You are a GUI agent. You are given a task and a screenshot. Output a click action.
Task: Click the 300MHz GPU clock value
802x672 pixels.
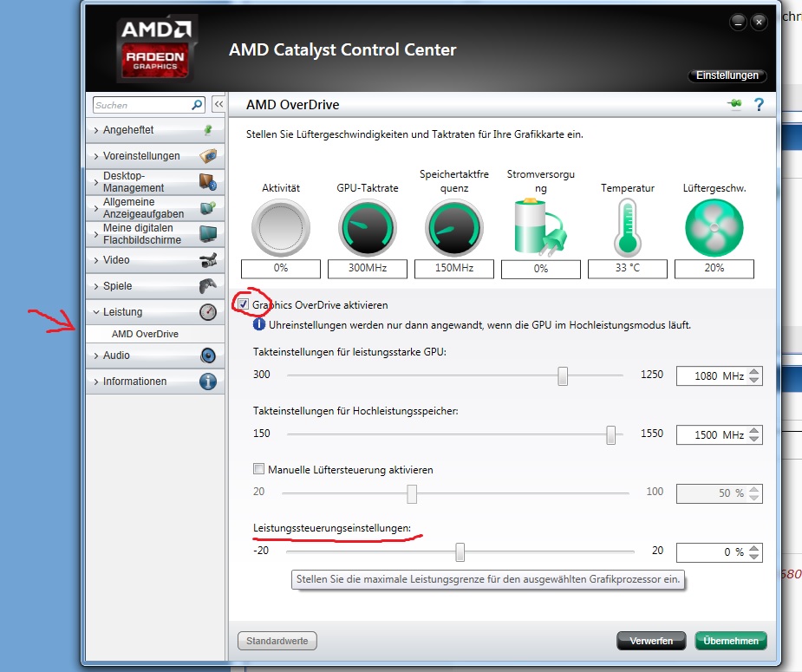click(368, 269)
